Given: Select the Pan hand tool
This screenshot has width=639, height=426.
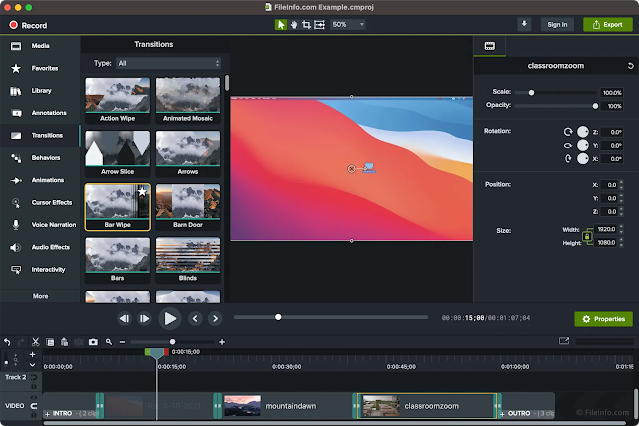Looking at the screenshot, I should pos(294,25).
